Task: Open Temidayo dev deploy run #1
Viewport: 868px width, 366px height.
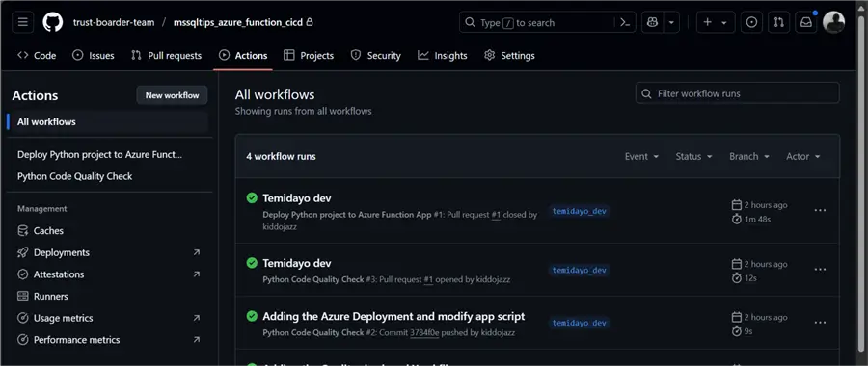Action: pos(297,197)
